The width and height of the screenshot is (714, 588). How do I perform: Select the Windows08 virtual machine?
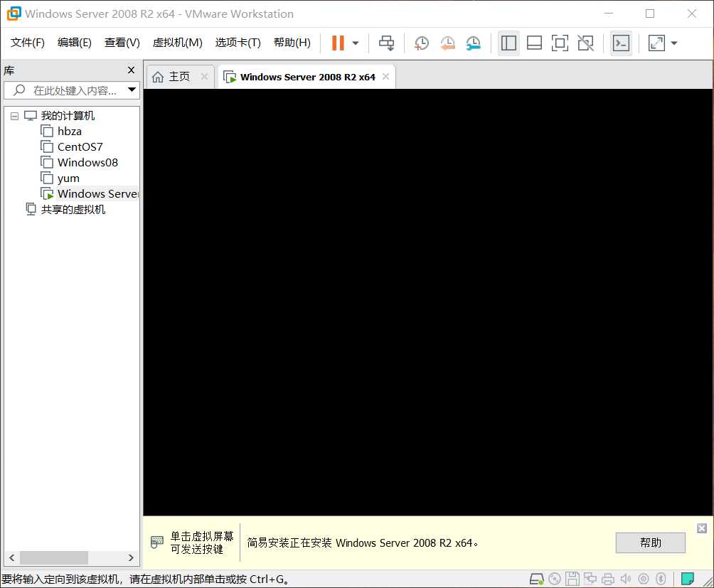click(x=88, y=163)
